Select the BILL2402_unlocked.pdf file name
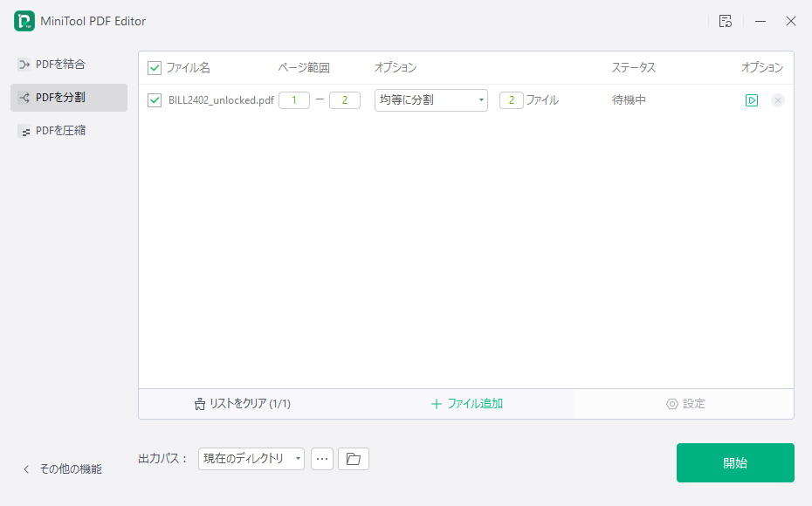 click(x=221, y=100)
